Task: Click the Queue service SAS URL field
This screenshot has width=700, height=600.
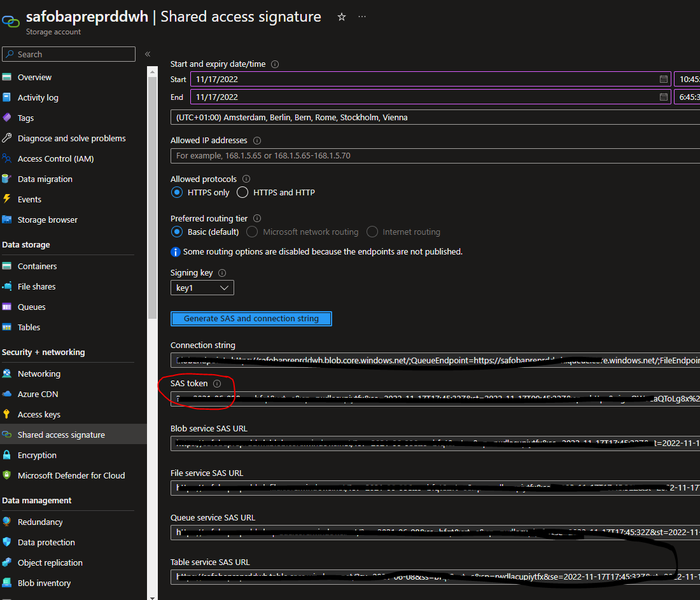Action: (x=435, y=533)
